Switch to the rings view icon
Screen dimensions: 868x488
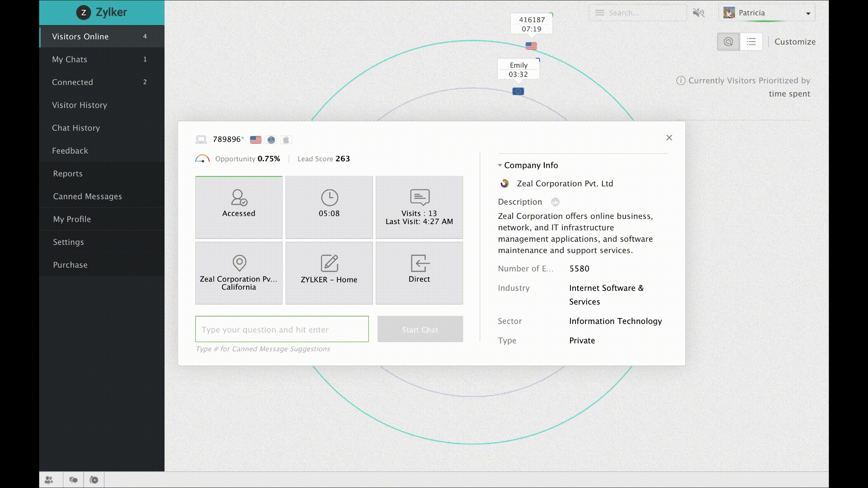click(x=728, y=42)
